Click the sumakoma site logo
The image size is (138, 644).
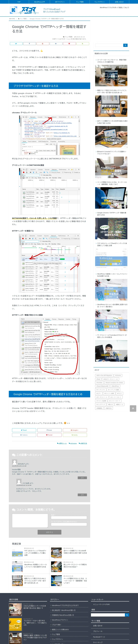tap(24, 10)
